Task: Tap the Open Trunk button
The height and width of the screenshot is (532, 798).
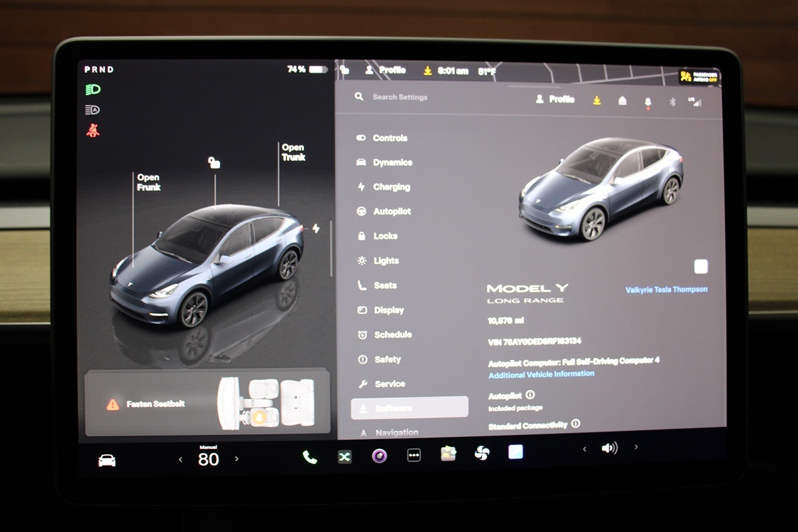Action: [293, 152]
